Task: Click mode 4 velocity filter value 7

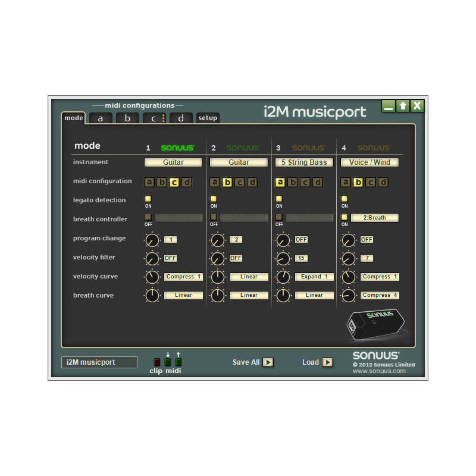Action: coord(367,258)
